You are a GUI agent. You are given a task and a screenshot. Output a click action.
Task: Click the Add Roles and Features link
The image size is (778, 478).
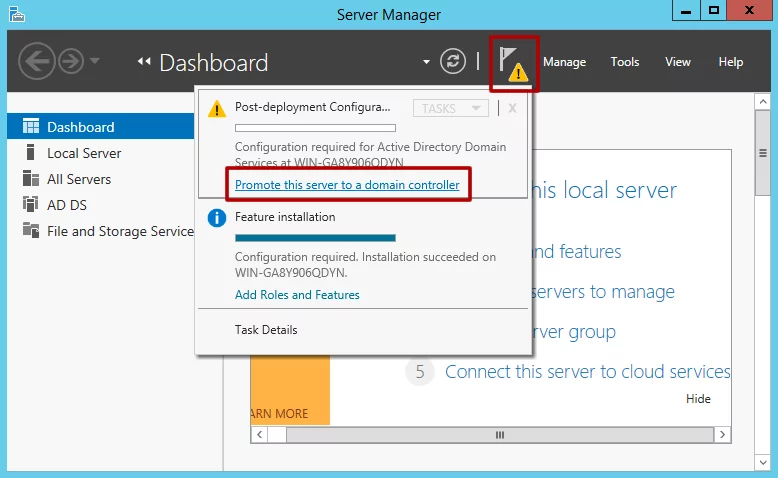[x=297, y=295]
